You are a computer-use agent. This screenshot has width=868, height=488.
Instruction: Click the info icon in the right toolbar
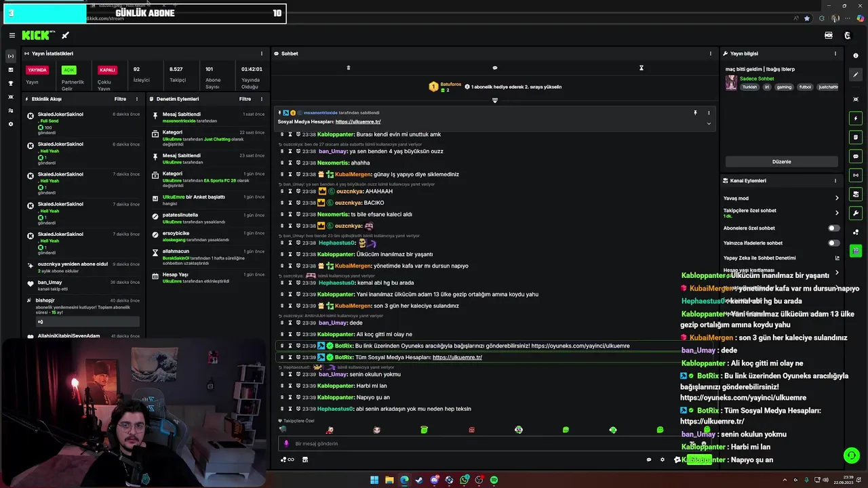pos(856,56)
